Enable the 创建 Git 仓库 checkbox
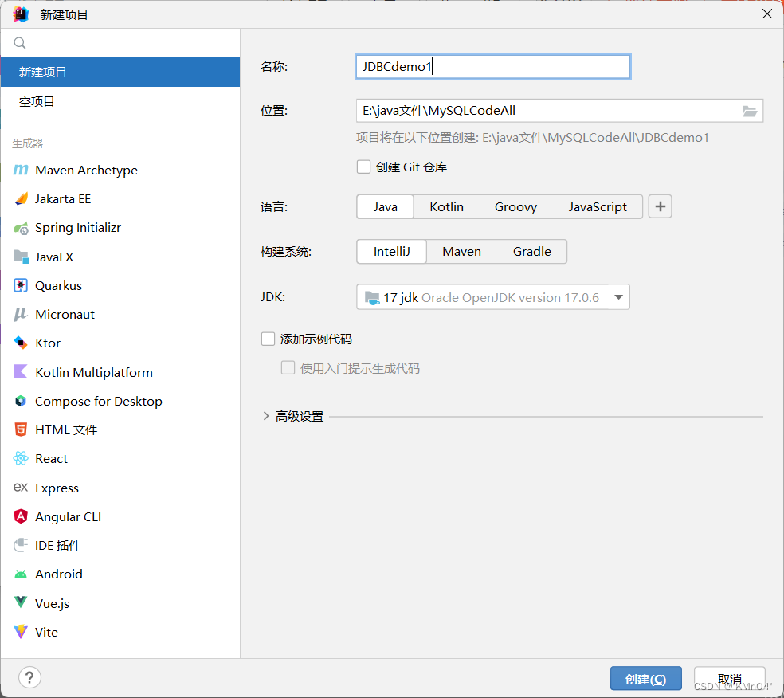 click(x=363, y=167)
